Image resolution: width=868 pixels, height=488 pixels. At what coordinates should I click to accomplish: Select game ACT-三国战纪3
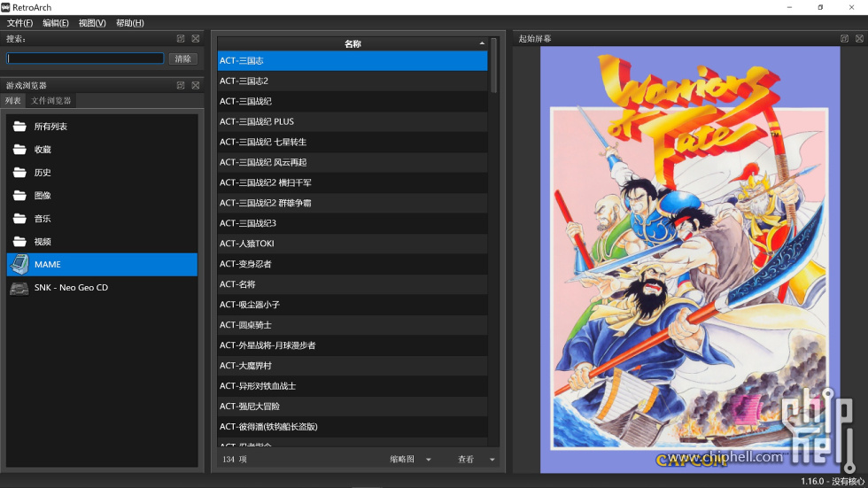coord(353,223)
